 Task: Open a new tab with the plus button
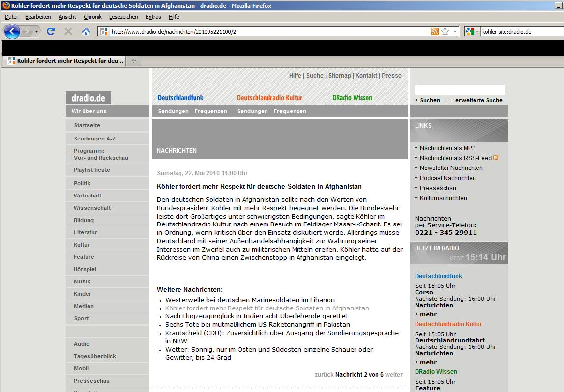click(x=134, y=61)
